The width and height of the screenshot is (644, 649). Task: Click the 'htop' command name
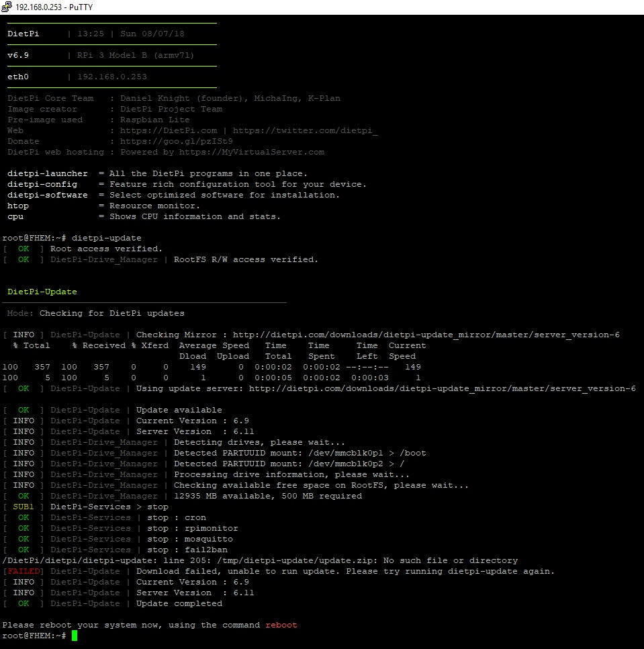tap(18, 206)
